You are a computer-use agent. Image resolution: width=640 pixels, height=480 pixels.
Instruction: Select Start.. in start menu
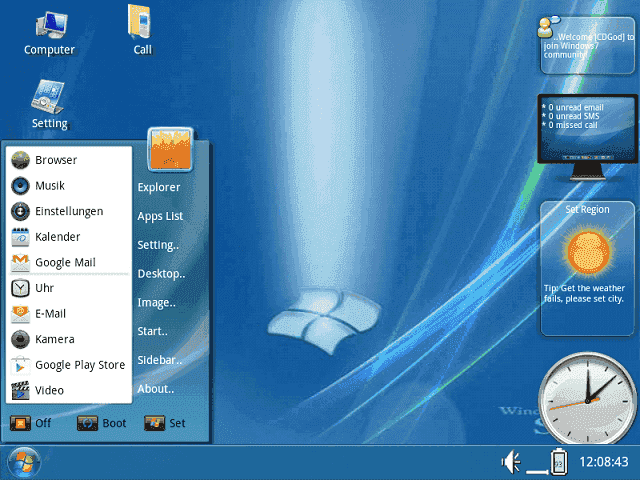pos(152,331)
